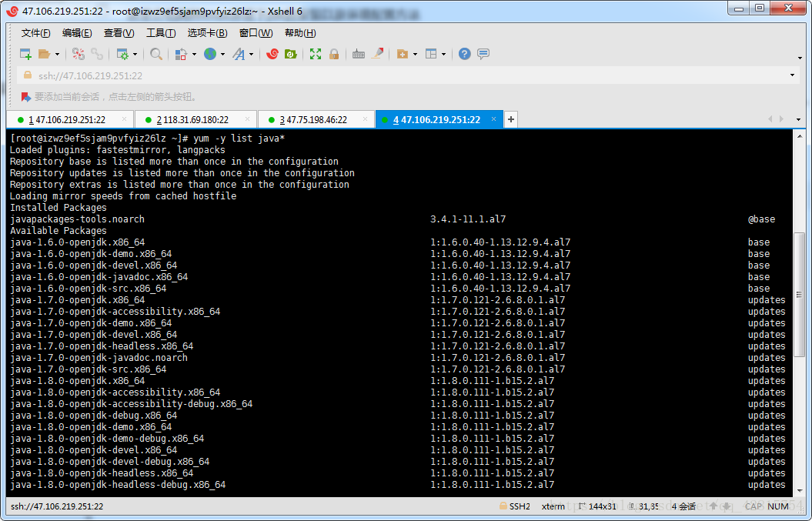Viewport: 812px width, 521px height.
Task: Click the Key mapping keyboard icon
Action: (x=359, y=54)
